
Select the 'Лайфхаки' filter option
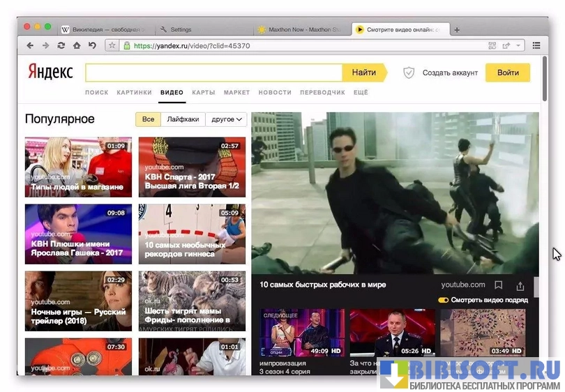(183, 119)
